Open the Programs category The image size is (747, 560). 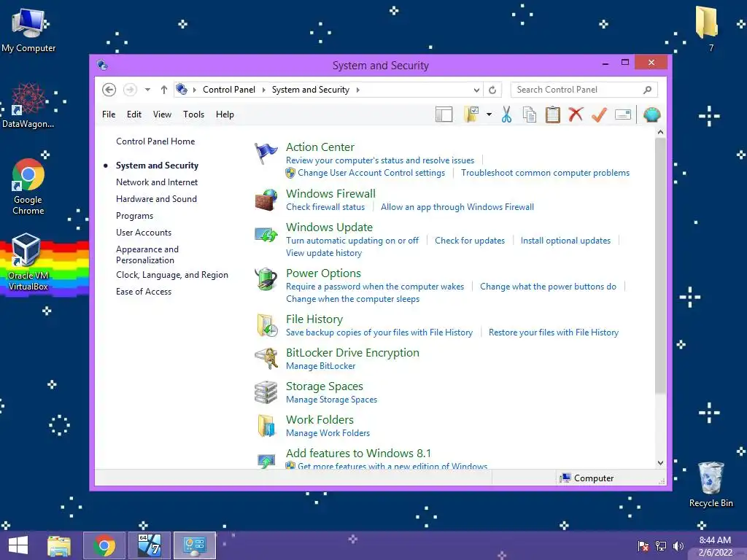(x=134, y=216)
